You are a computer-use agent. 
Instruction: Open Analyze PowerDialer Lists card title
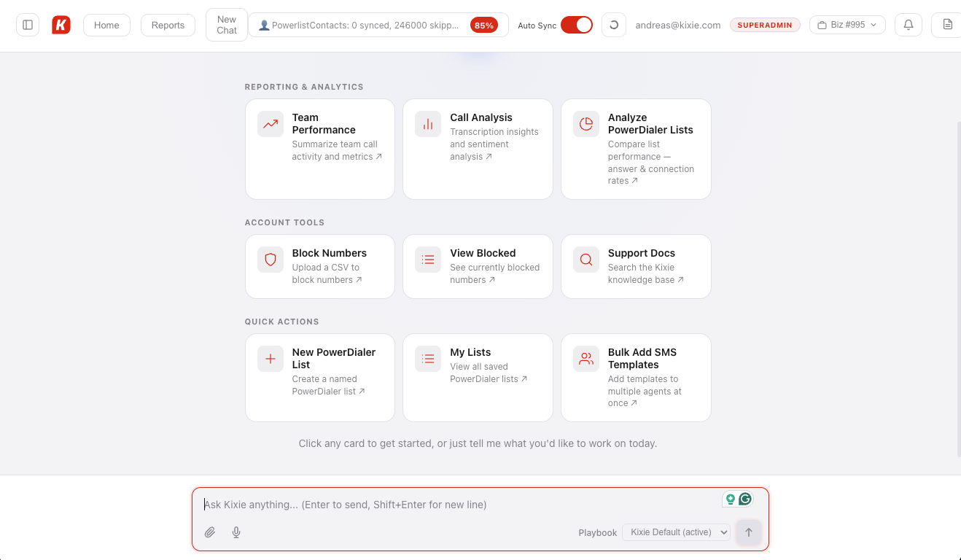(x=650, y=123)
